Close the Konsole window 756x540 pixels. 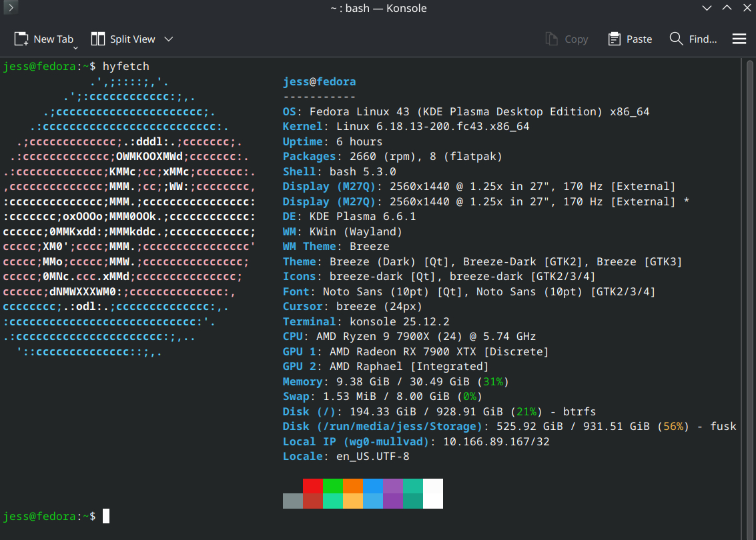745,8
